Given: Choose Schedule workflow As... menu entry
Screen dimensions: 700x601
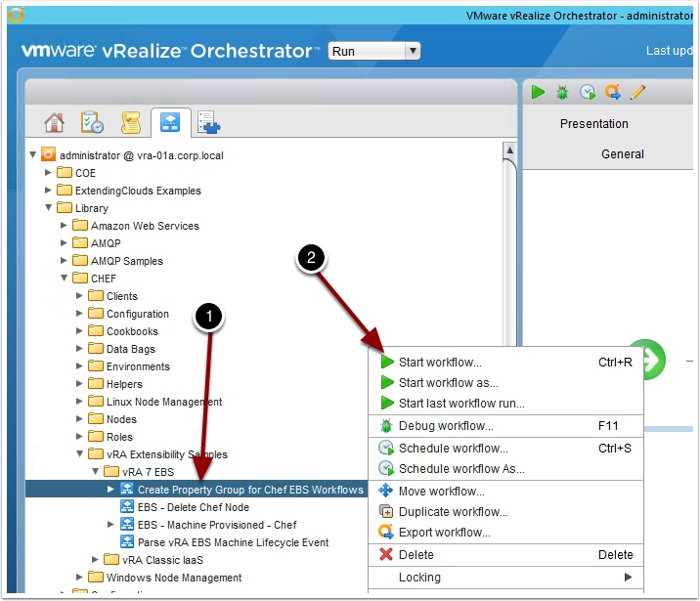Looking at the screenshot, I should point(505,468).
